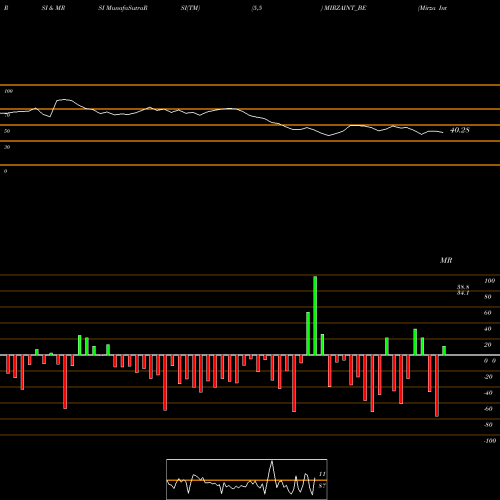Click the 87 label in mini chart
Screen dimensions: 500x500
(322, 486)
